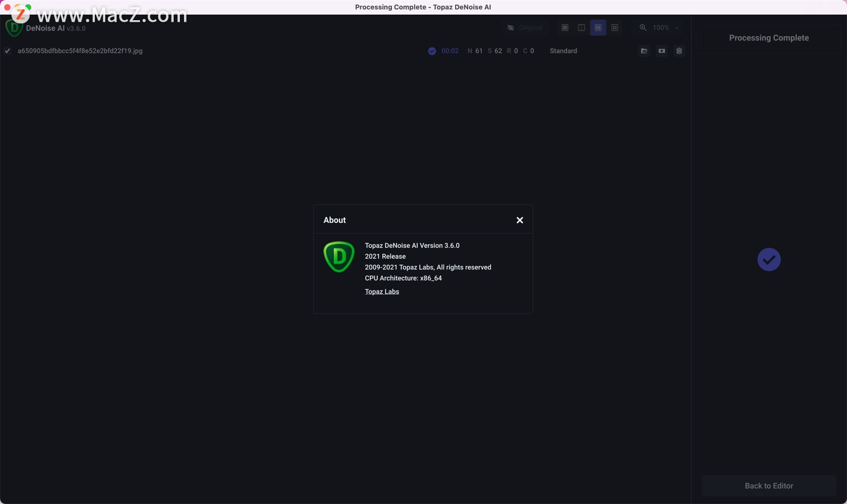Switch to single view layout

point(565,27)
